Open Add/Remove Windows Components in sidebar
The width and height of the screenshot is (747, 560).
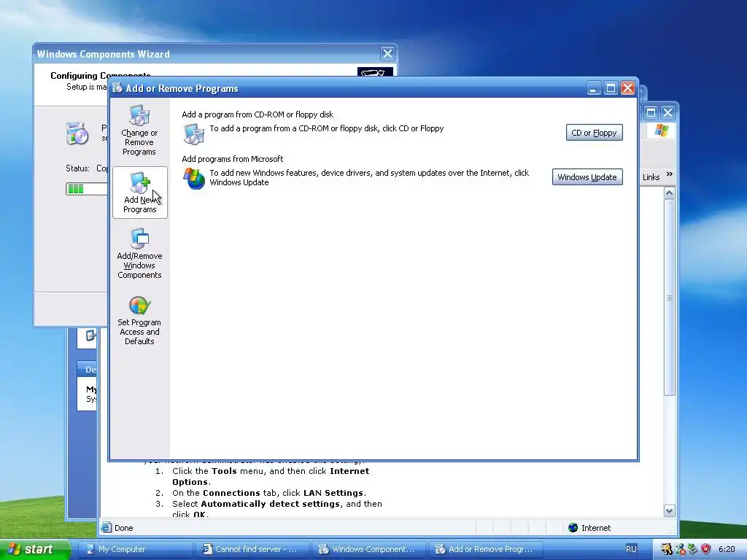click(x=139, y=253)
